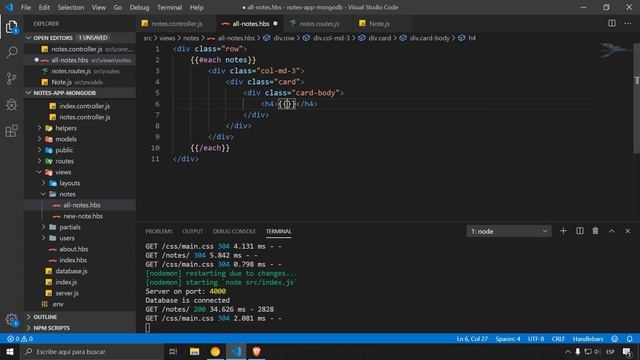
Task: Open Task View on the taskbar
Action: coord(173,351)
